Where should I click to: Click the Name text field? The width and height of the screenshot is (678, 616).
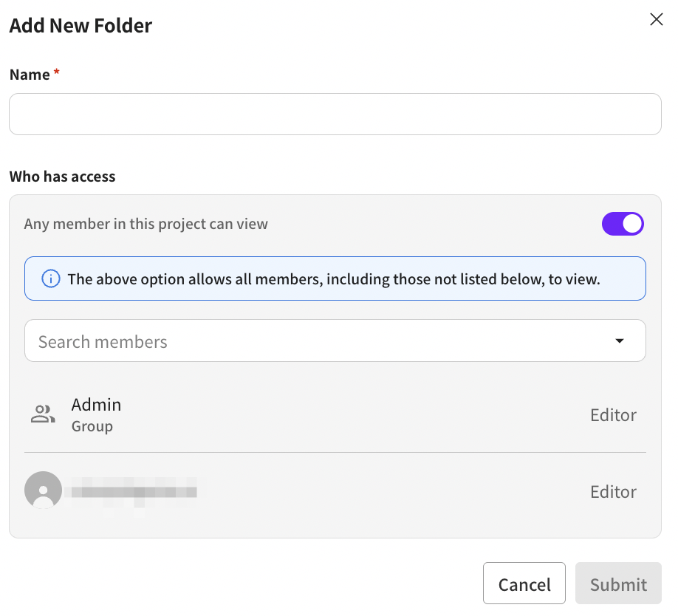coord(335,114)
